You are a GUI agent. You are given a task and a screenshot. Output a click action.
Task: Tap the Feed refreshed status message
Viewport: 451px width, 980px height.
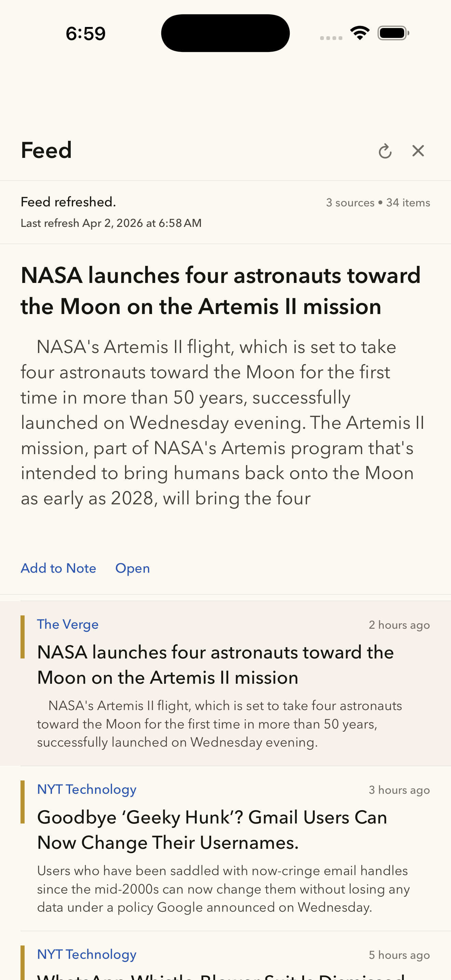(68, 202)
